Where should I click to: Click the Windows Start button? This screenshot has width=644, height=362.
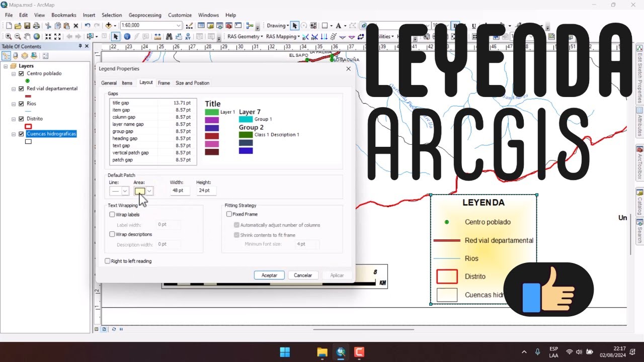(285, 352)
